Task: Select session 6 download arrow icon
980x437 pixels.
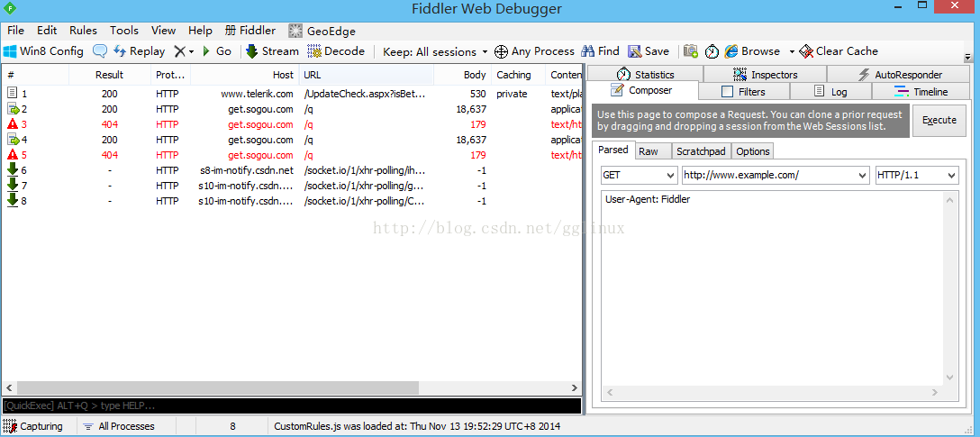Action: [x=13, y=169]
